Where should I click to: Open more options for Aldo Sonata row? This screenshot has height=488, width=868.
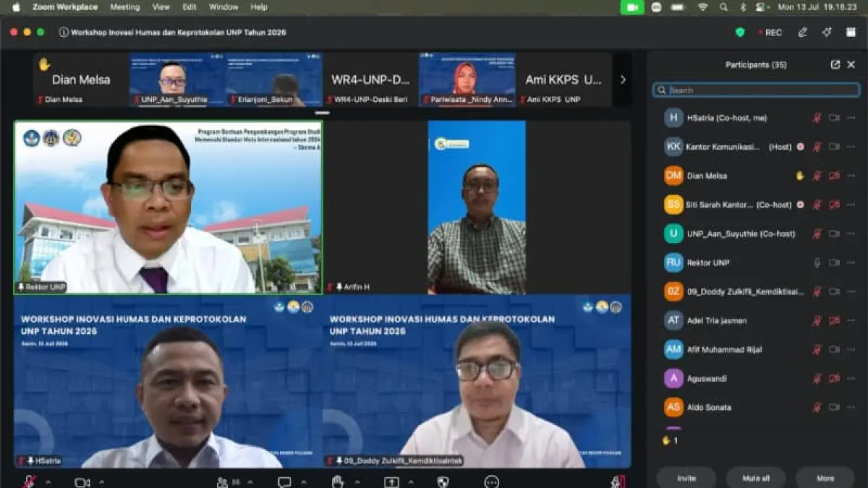point(851,407)
